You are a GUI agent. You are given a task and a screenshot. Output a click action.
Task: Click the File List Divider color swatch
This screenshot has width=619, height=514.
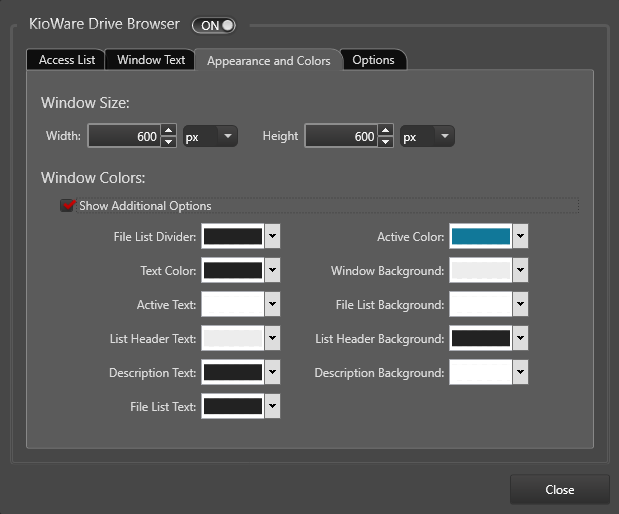click(233, 236)
